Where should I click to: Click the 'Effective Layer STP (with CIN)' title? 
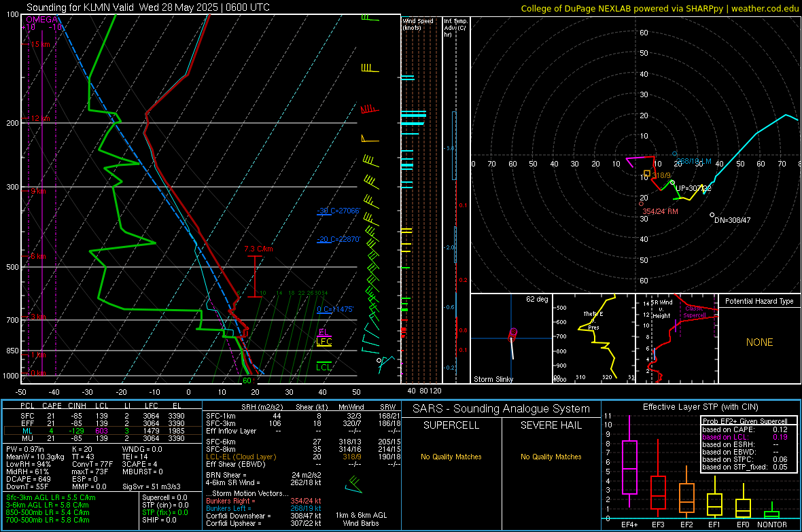click(700, 407)
